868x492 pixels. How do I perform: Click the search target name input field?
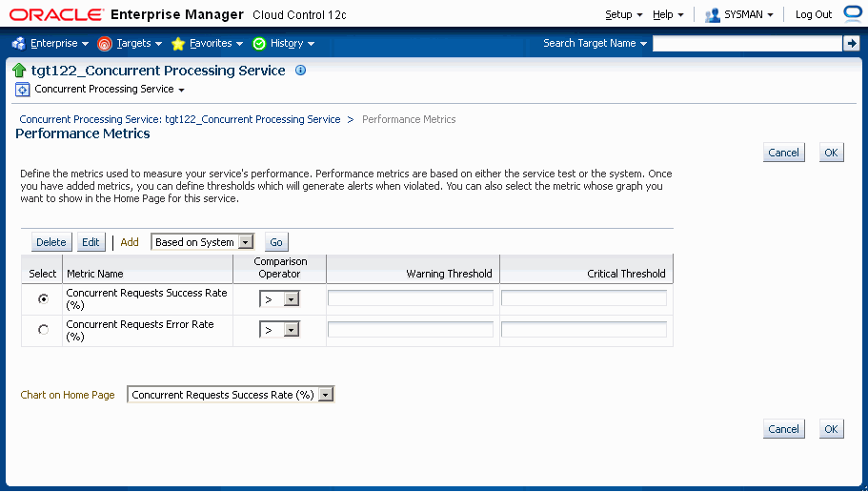pos(747,43)
